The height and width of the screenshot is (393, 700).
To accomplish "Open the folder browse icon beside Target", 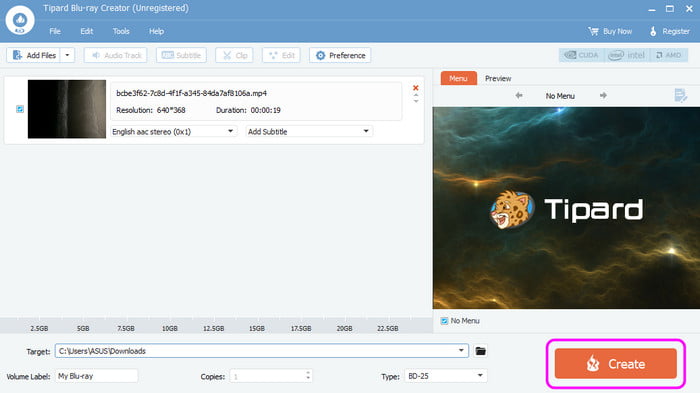I will pyautogui.click(x=480, y=351).
